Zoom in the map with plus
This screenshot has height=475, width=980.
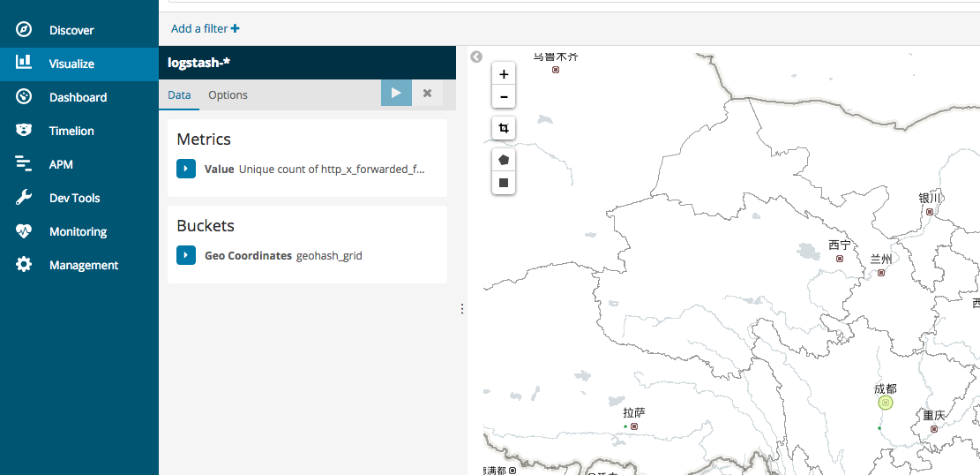(x=504, y=74)
